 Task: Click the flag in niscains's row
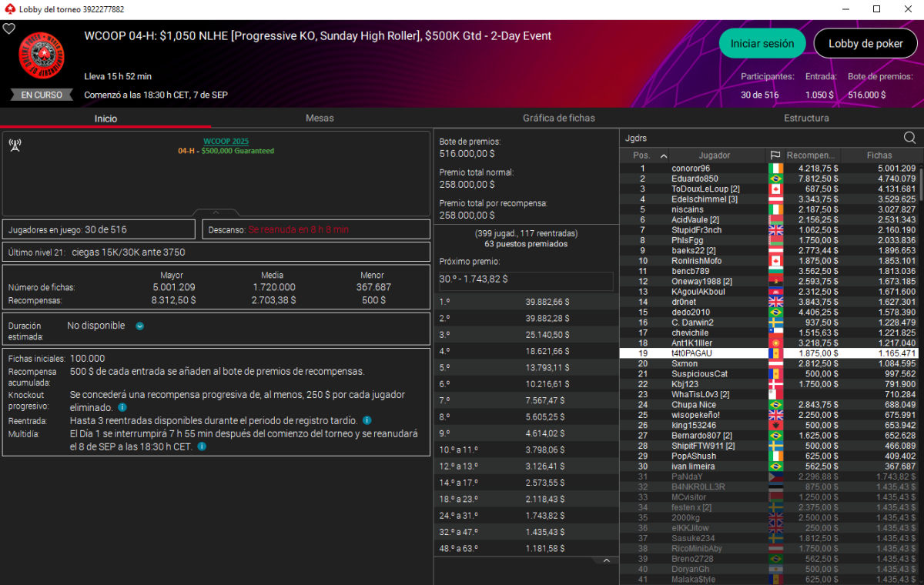coord(775,209)
